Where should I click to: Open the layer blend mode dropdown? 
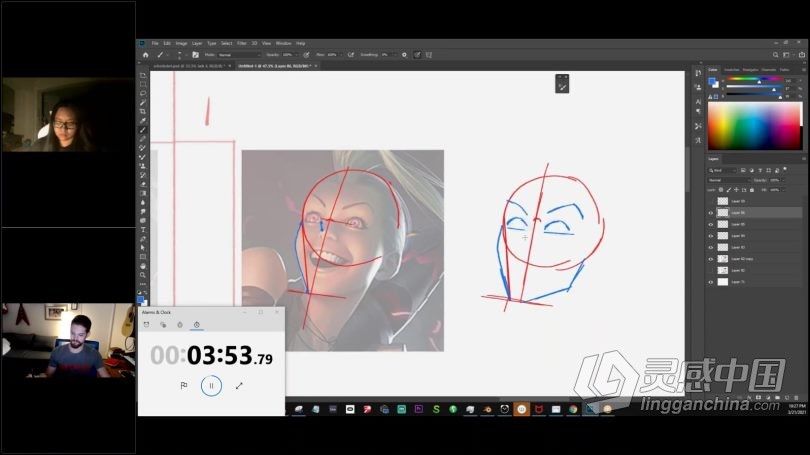click(x=729, y=180)
